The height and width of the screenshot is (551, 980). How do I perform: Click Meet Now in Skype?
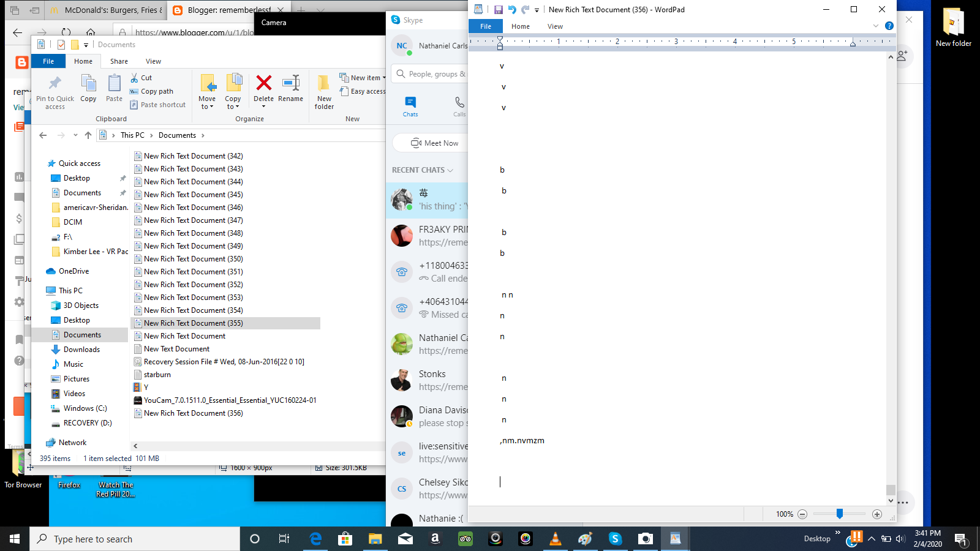pyautogui.click(x=435, y=143)
